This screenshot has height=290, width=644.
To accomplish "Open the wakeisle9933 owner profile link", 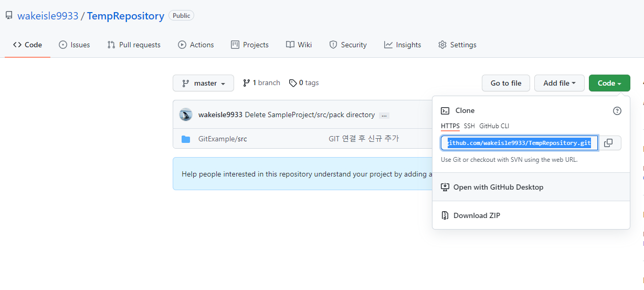I will click(48, 16).
